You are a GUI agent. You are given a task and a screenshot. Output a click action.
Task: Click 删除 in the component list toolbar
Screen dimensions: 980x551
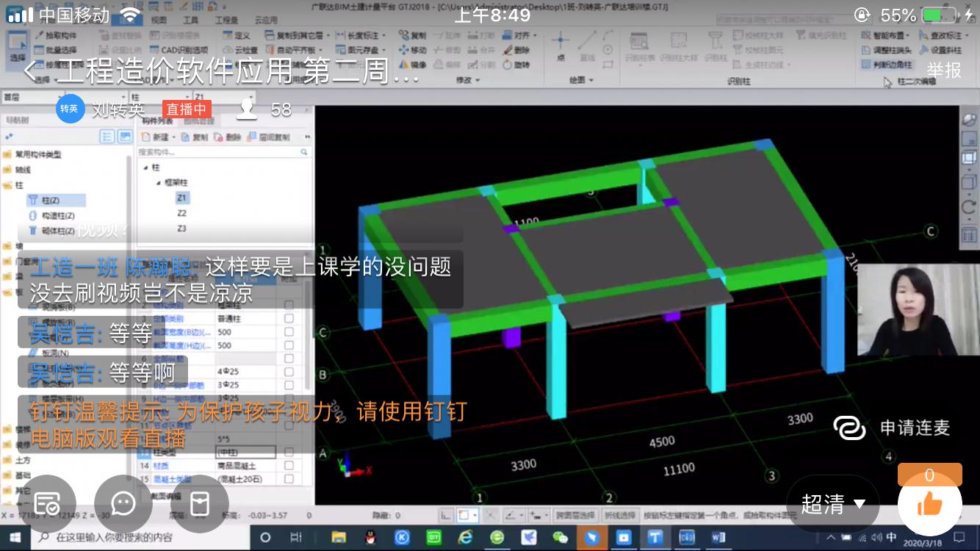[x=228, y=137]
